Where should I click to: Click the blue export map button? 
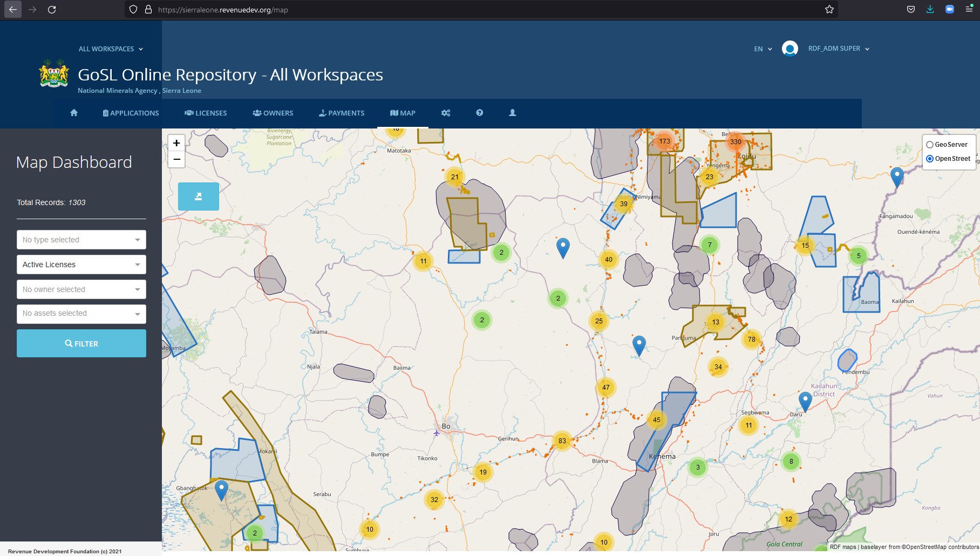pos(199,196)
